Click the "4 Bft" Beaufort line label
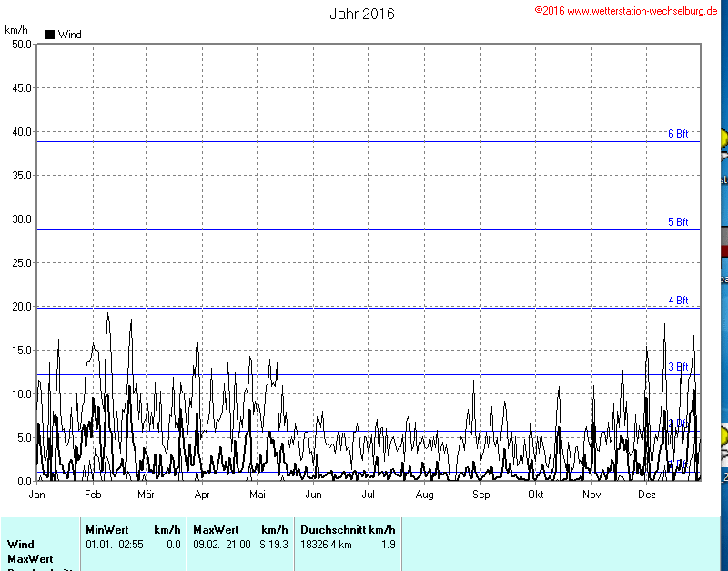 tap(678, 301)
